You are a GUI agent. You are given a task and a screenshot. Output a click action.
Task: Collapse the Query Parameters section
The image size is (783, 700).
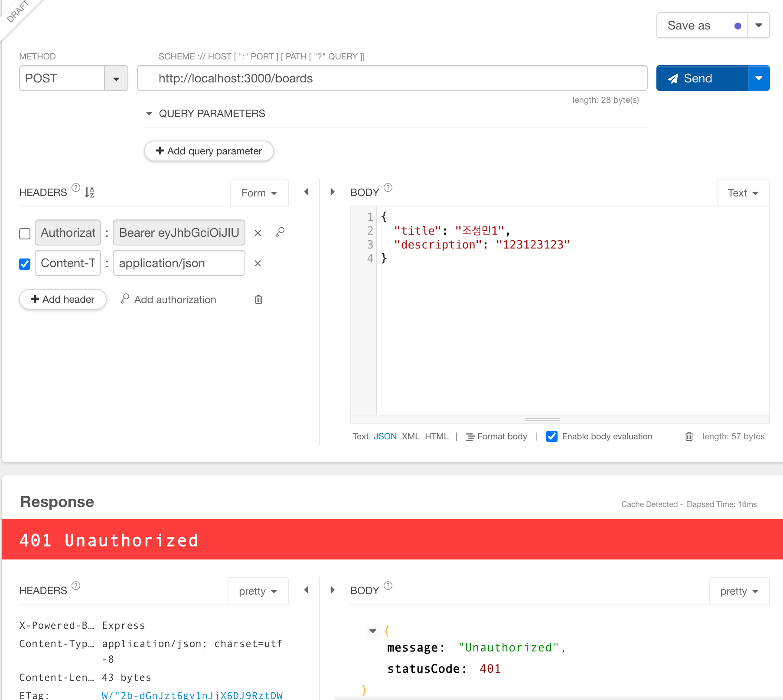pos(149,114)
